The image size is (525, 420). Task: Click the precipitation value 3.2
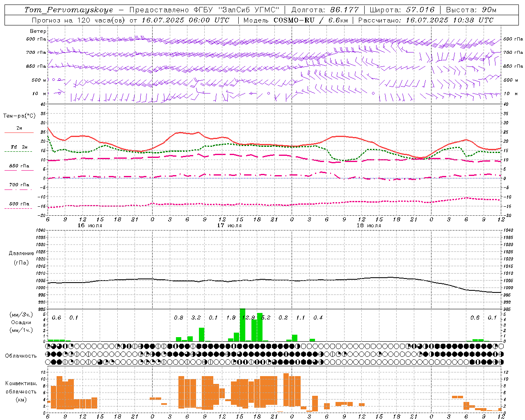coord(196,317)
